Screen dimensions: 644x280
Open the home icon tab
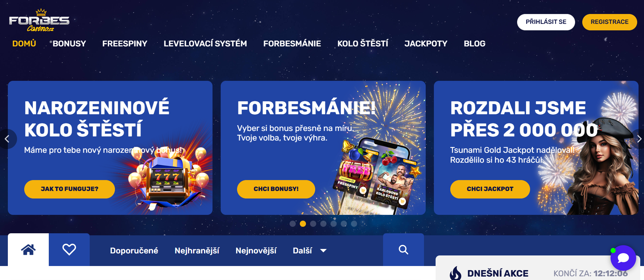click(28, 250)
